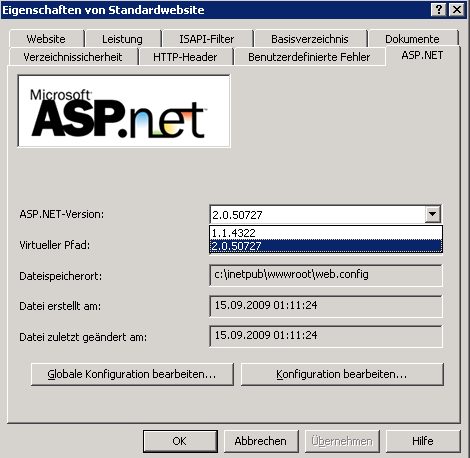Screen dimensions: 470x458
Task: Choose version 1.1.4322 from the list
Action: click(x=326, y=233)
